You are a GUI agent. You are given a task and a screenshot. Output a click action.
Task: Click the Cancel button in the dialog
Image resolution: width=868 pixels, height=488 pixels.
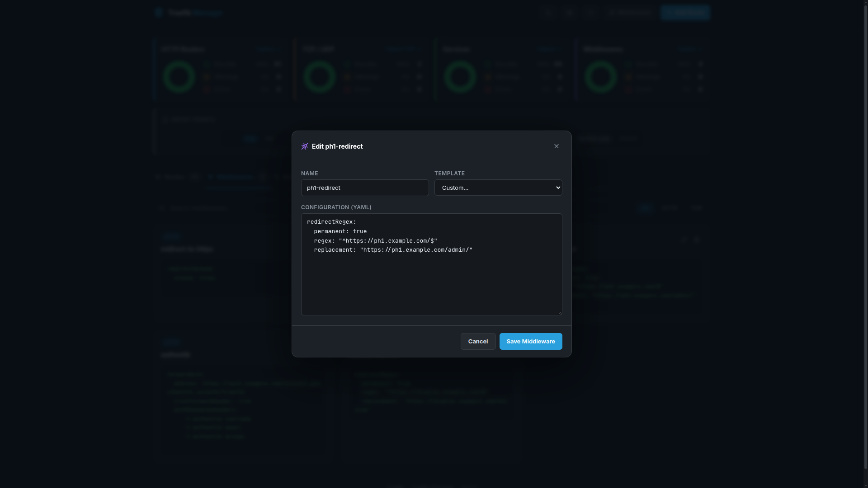(478, 341)
